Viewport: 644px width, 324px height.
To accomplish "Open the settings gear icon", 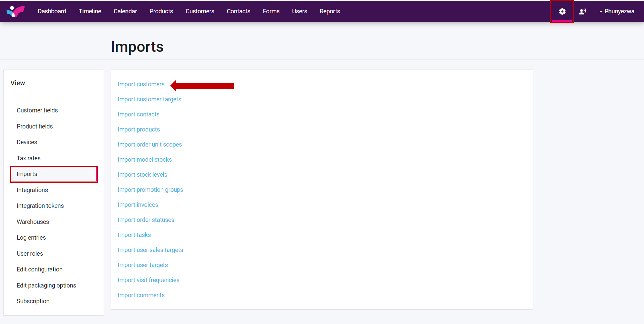I will 562,12.
